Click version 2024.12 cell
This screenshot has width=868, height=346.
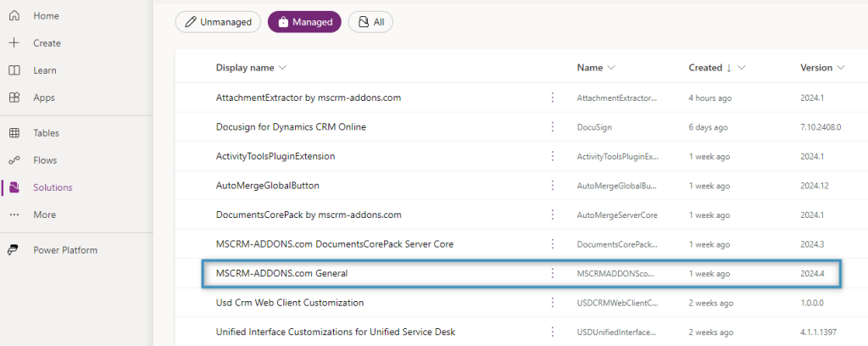(x=815, y=186)
